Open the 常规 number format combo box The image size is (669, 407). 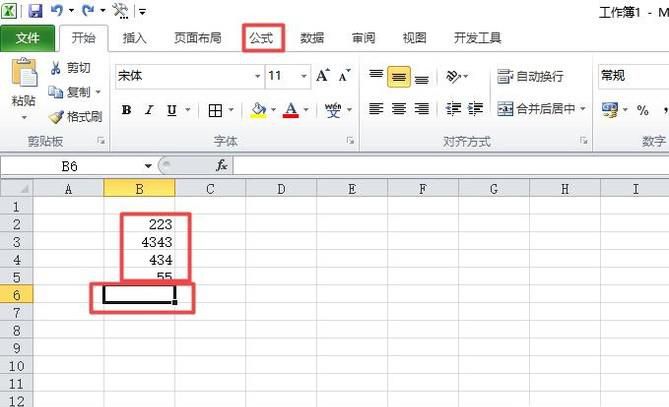pyautogui.click(x=634, y=76)
